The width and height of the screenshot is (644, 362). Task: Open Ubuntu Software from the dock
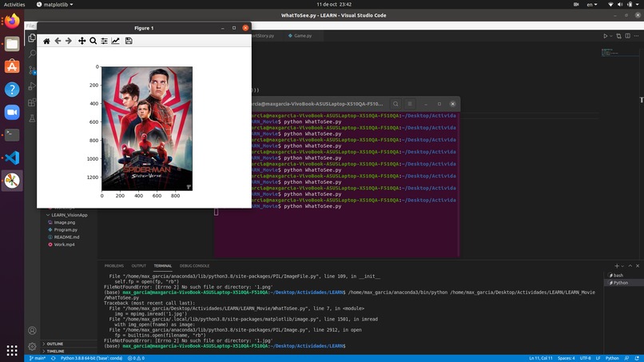(x=12, y=66)
